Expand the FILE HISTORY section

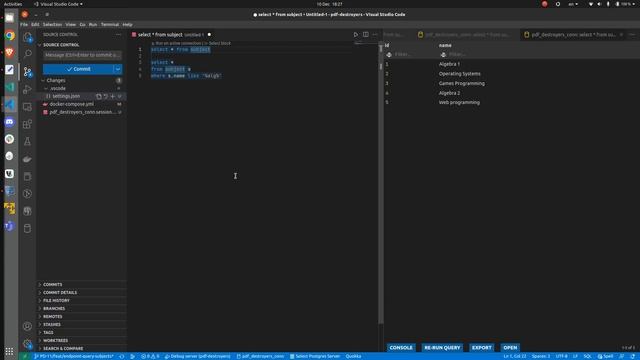(x=56, y=300)
